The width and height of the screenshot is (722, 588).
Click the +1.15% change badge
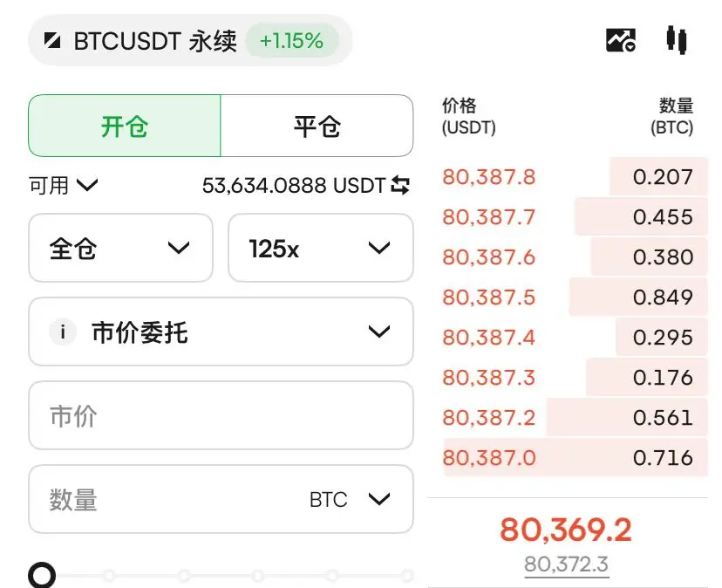(x=292, y=40)
